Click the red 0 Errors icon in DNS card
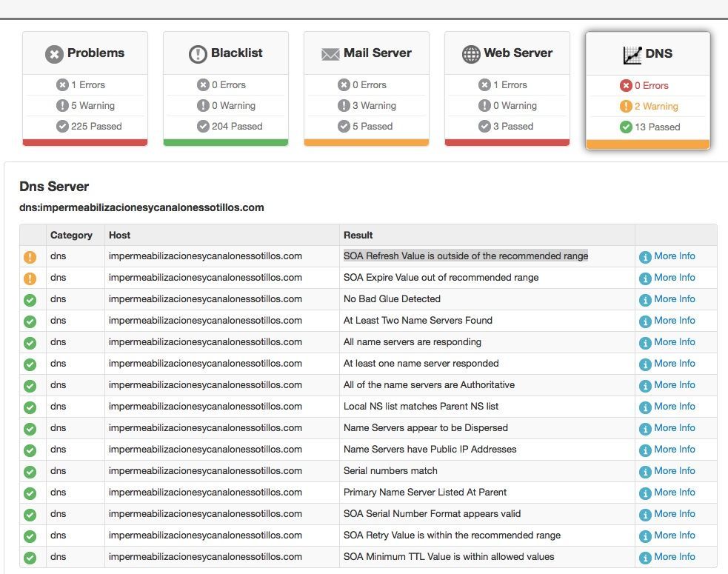The height and width of the screenshot is (574, 728). pyautogui.click(x=626, y=85)
